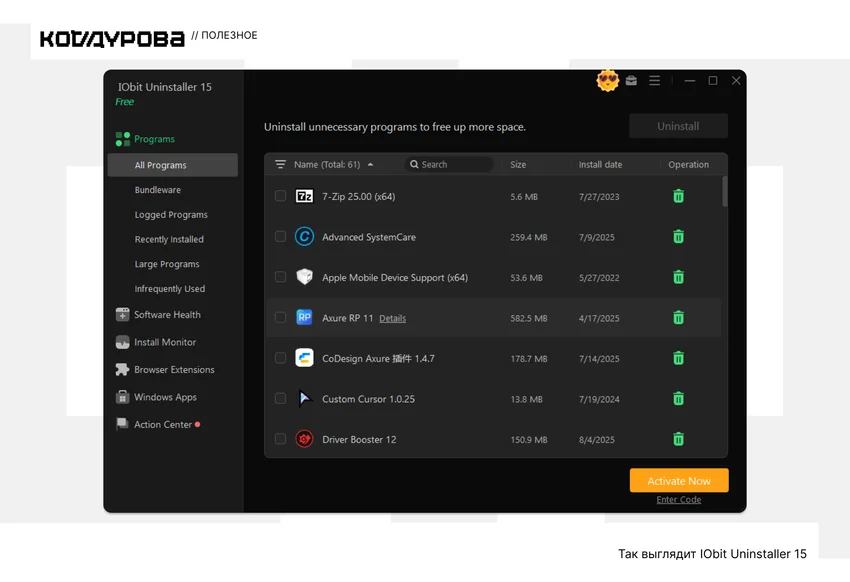Tick the checkbox for 7-Zip 25.00
Screen dimensions: 850x582
pyautogui.click(x=280, y=196)
